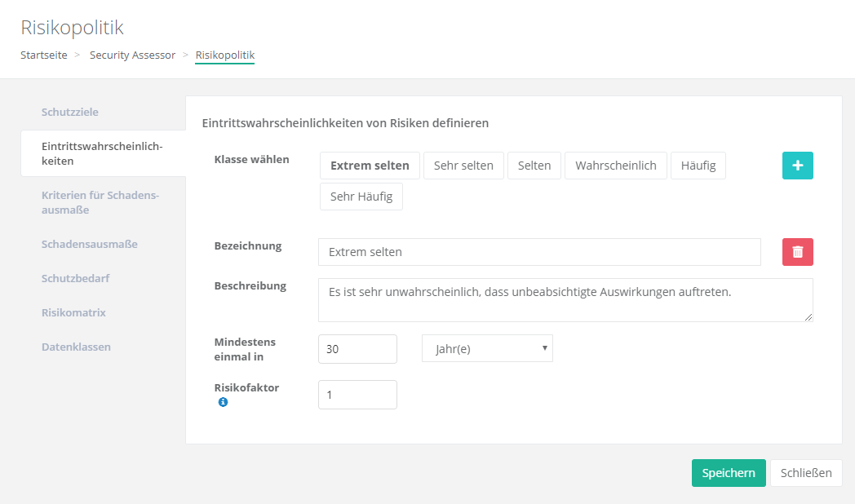Select the Sehr selten class

pos(463,166)
